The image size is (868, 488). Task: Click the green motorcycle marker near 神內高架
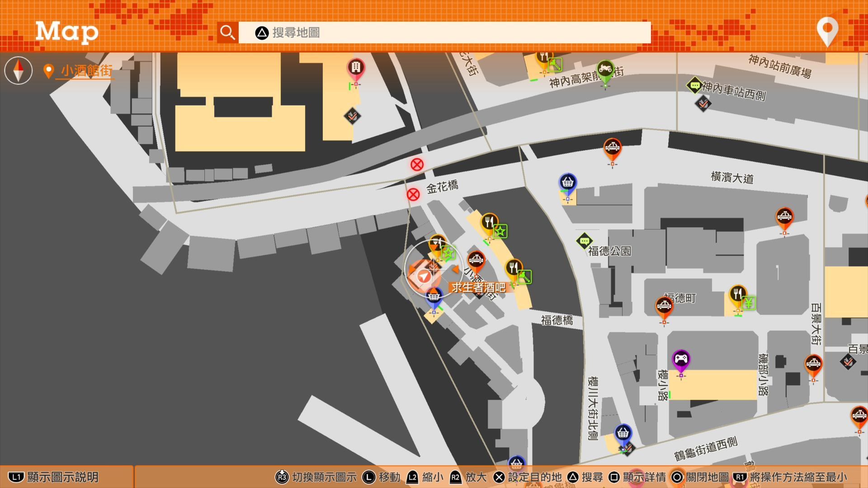coord(605,71)
